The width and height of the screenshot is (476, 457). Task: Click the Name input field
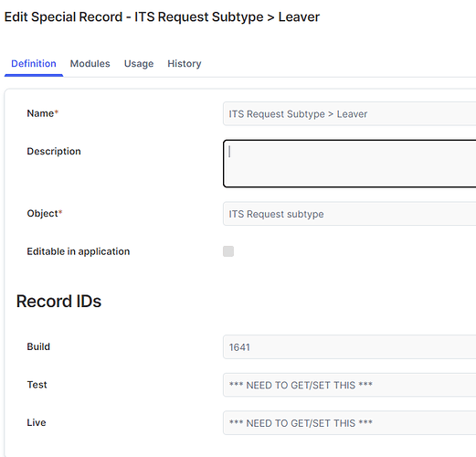pyautogui.click(x=349, y=114)
